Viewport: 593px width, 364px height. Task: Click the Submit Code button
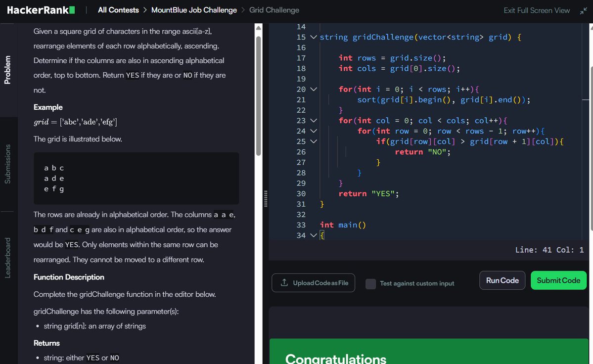[x=558, y=280]
